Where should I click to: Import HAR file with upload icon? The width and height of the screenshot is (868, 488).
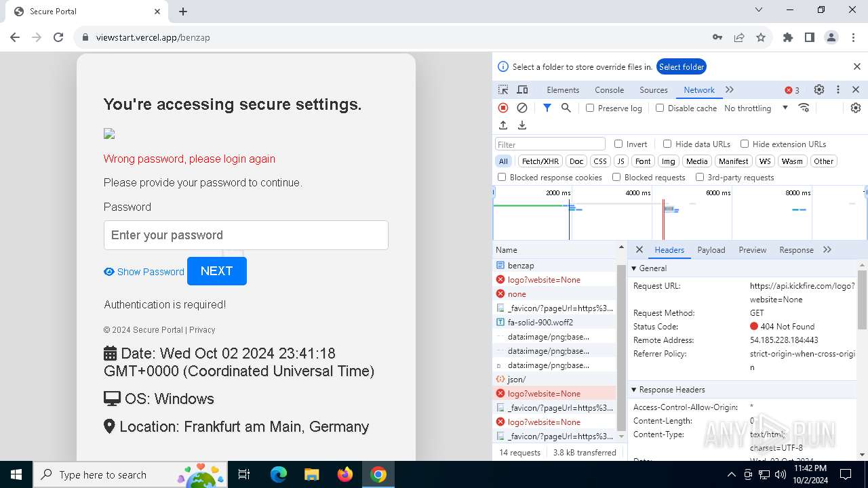click(503, 125)
